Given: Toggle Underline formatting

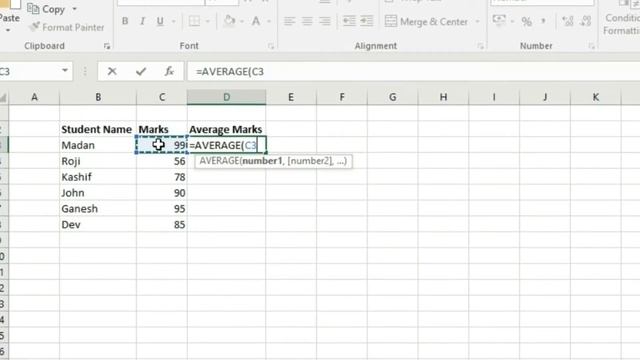Looking at the screenshot, I should click(x=160, y=21).
